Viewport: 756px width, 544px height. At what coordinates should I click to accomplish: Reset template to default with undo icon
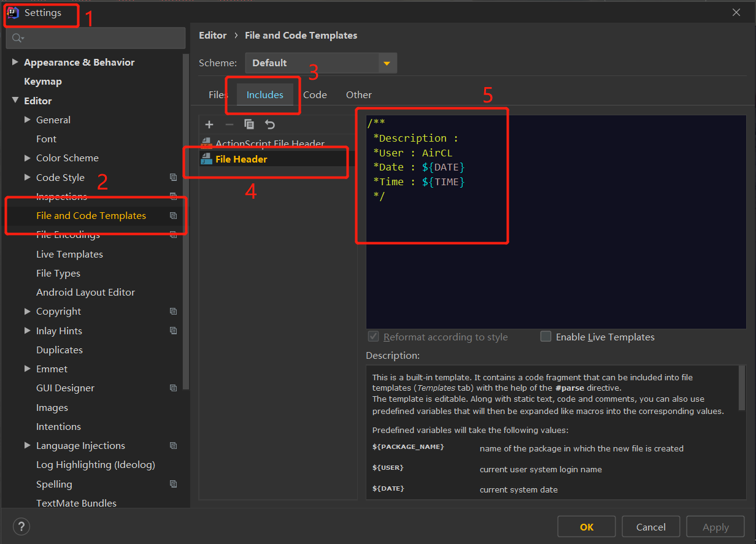coord(270,125)
